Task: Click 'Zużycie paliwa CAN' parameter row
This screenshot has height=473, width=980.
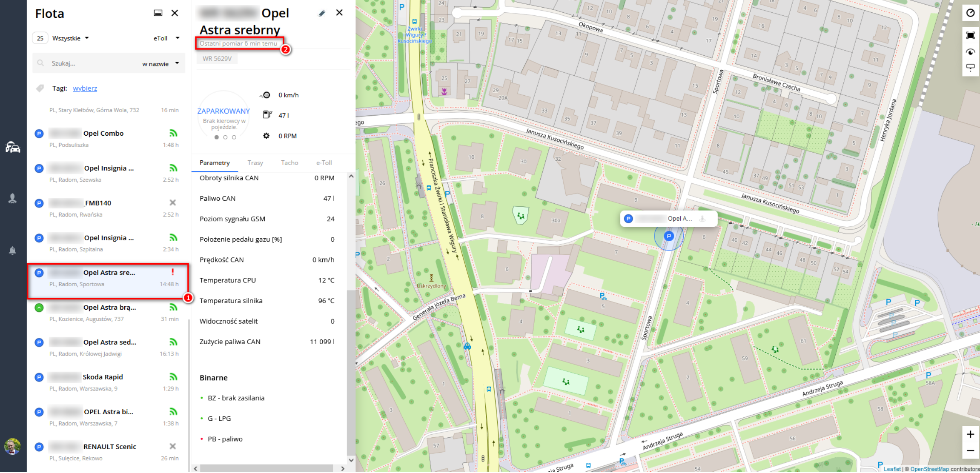Action: (x=267, y=342)
